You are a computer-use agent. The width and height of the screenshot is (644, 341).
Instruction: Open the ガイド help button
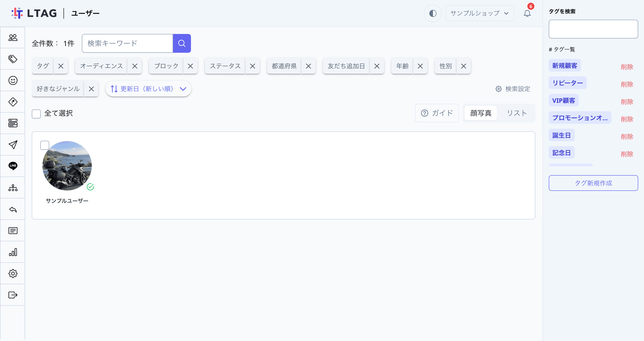pyautogui.click(x=437, y=113)
